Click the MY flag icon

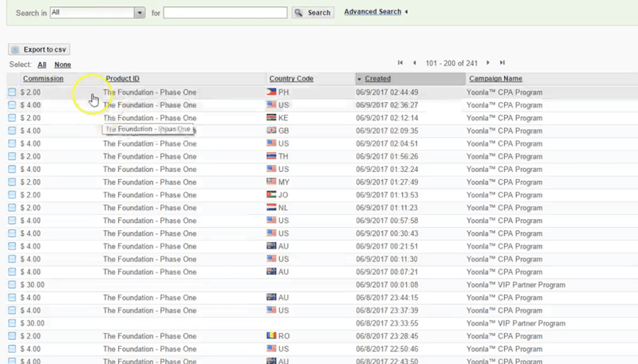click(x=271, y=182)
